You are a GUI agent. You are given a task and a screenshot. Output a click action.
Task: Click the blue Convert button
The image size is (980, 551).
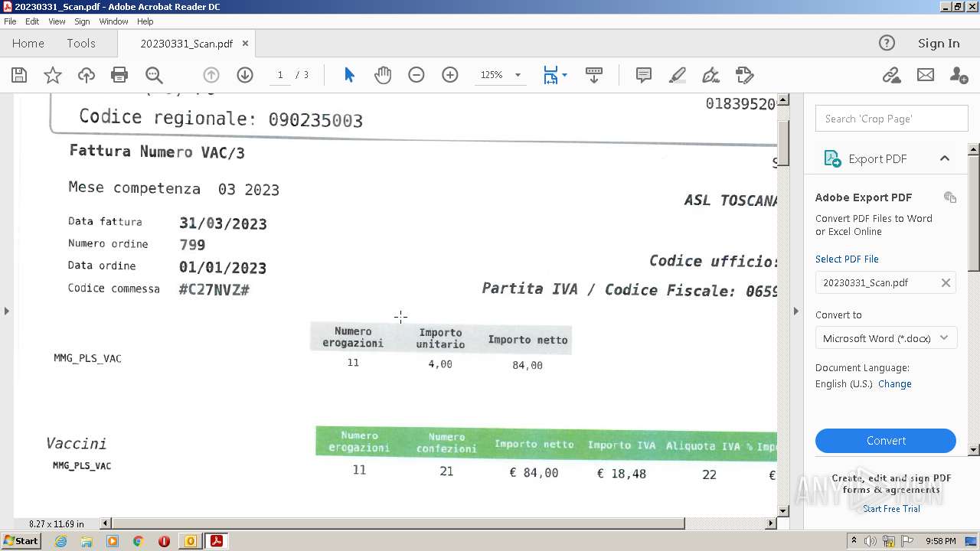pyautogui.click(x=886, y=441)
